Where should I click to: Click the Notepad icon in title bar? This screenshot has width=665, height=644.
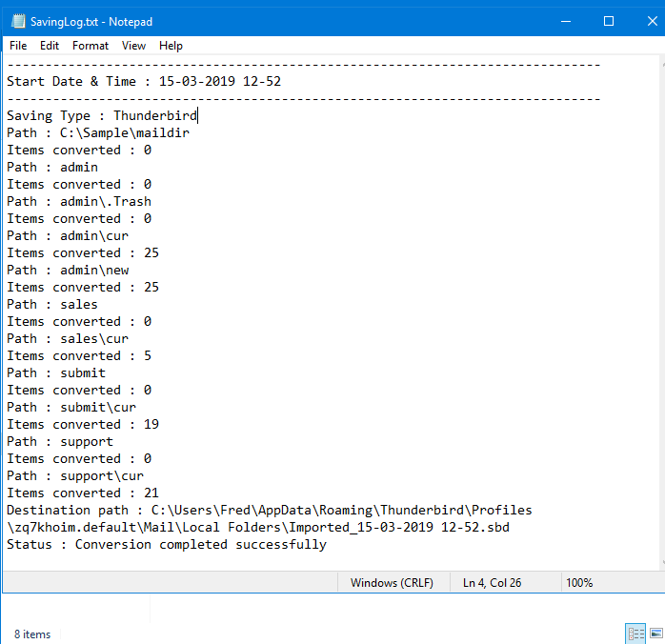click(18, 21)
